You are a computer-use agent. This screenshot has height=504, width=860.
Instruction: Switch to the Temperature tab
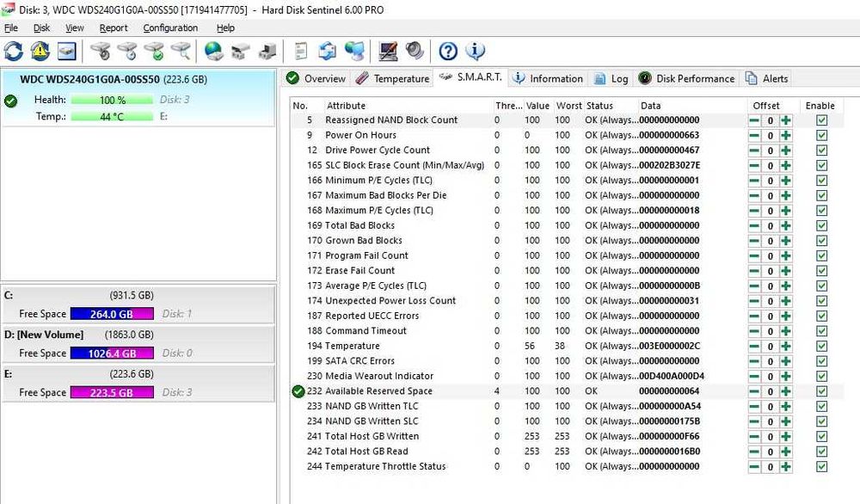[x=393, y=78]
